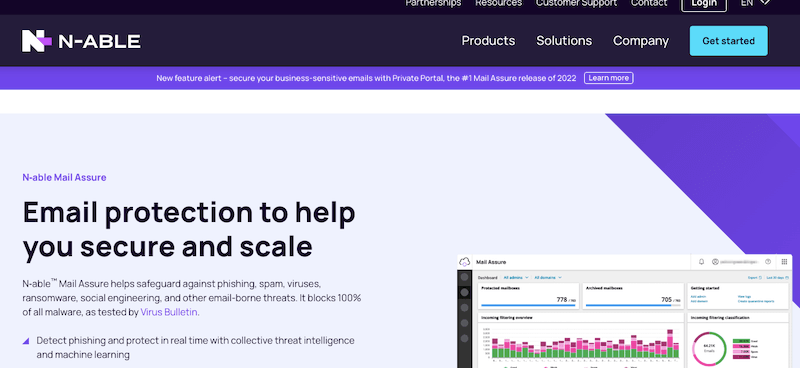Open the Resources link in the top bar

(x=498, y=3)
